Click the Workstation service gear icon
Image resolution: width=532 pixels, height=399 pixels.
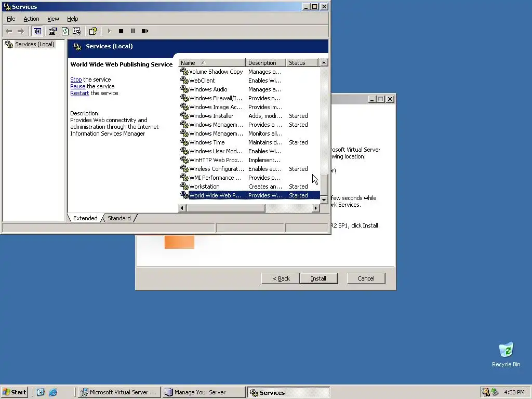coord(184,186)
